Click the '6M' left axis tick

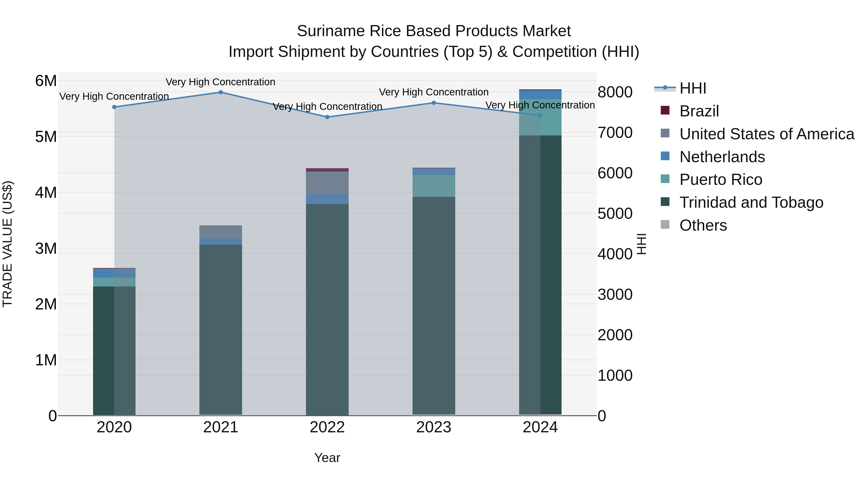(46, 81)
